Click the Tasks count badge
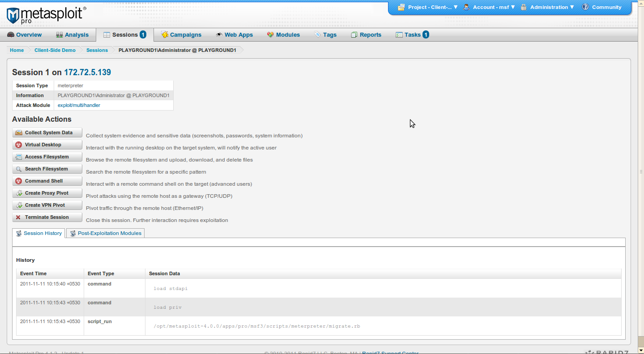This screenshot has height=354, width=644. (x=426, y=34)
